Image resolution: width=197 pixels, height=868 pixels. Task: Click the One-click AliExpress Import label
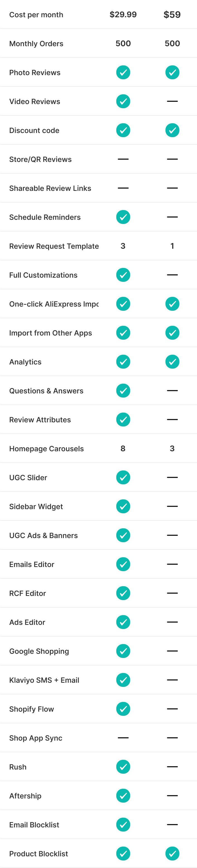(54, 304)
